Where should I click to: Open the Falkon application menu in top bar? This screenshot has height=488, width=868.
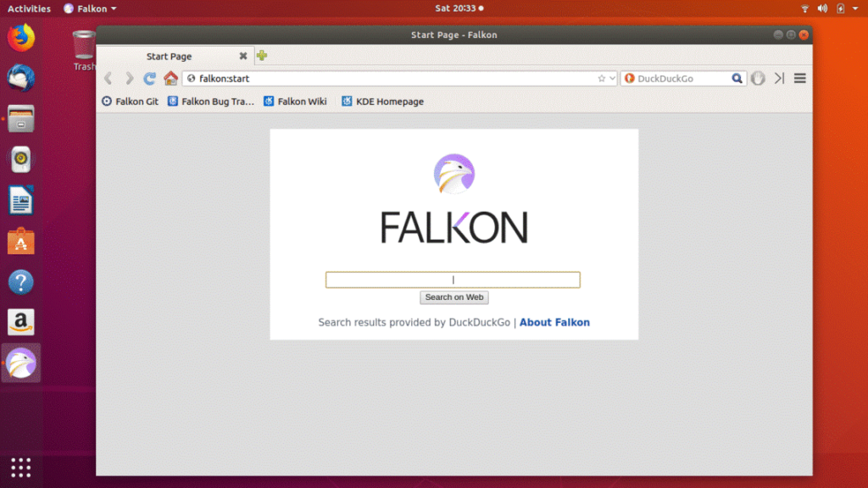coord(90,8)
